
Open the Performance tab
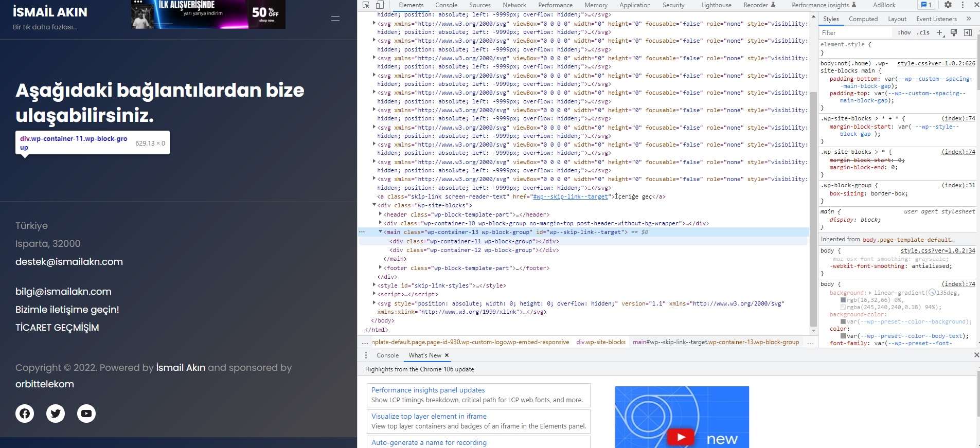pyautogui.click(x=556, y=5)
